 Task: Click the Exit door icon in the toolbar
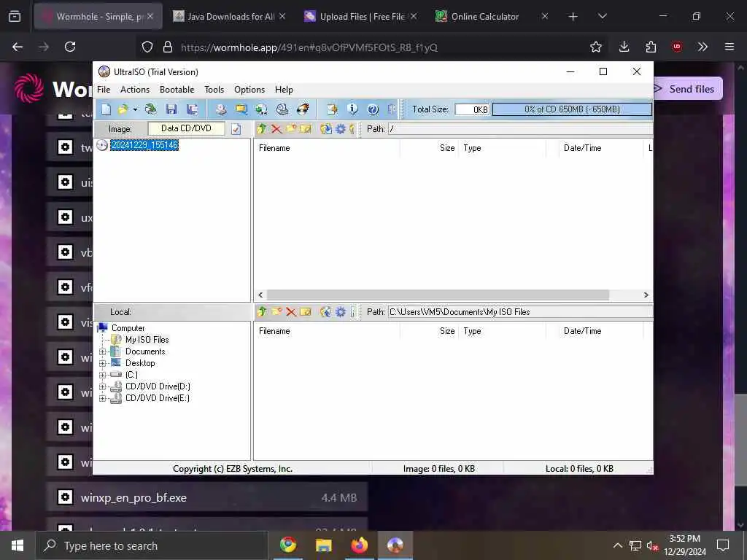(x=392, y=109)
